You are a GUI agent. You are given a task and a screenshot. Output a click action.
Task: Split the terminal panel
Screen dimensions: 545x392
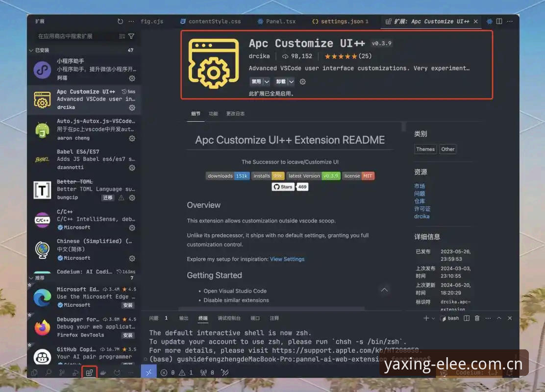tap(467, 318)
